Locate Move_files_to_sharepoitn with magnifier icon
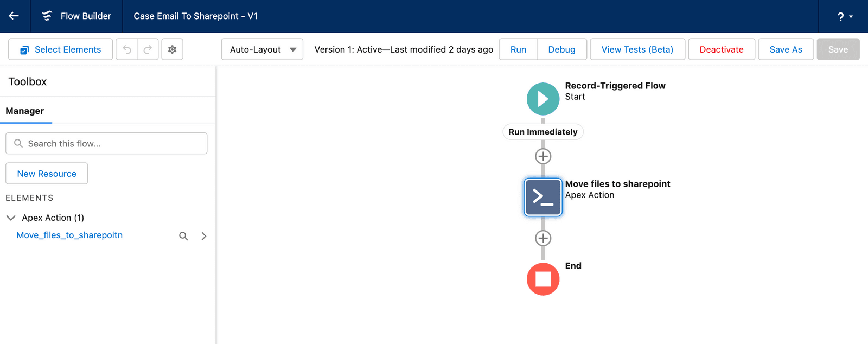This screenshot has width=868, height=344. 183,236
